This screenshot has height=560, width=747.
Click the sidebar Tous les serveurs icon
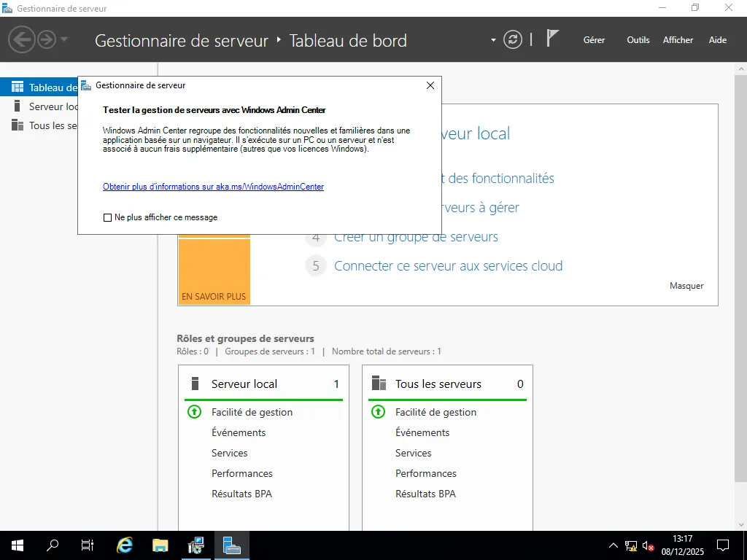tap(18, 125)
